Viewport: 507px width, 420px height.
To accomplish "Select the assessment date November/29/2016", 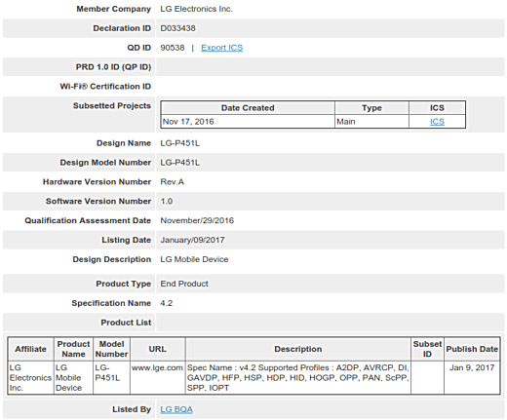I will 197,220.
